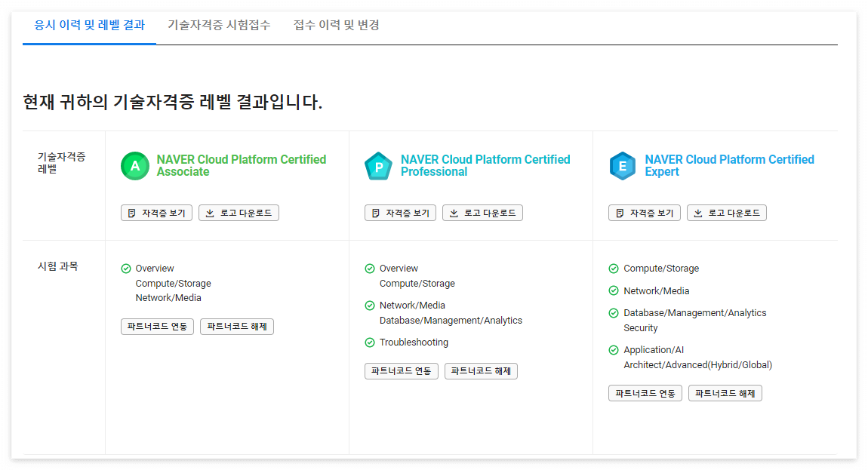The width and height of the screenshot is (868, 470).
Task: Download the Expert logo (로고 다운로드)
Action: (727, 213)
